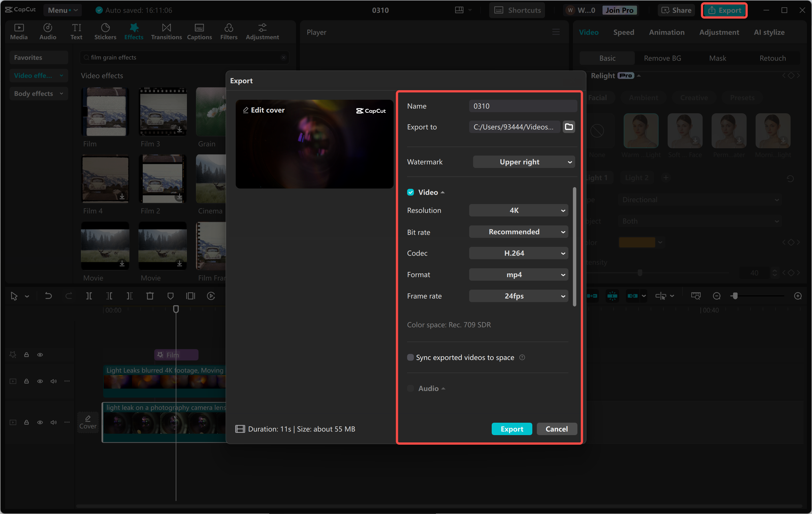Switch to the Animation tab
Viewport: 812px width, 514px height.
click(x=666, y=32)
